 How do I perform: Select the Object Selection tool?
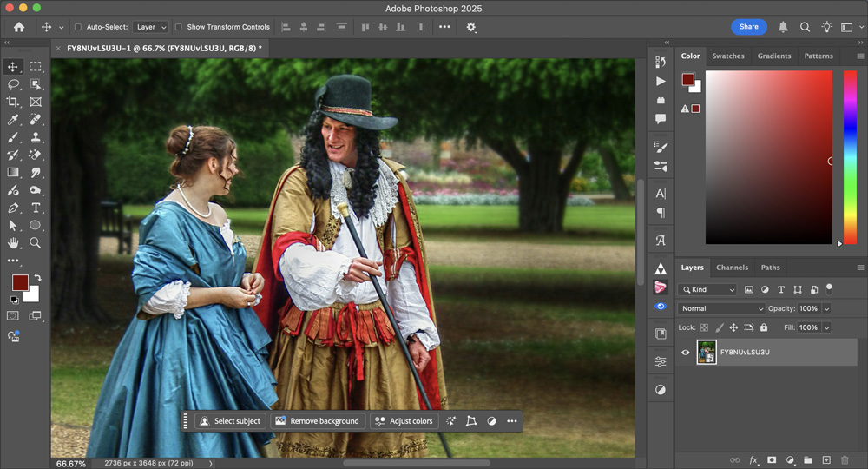(x=36, y=84)
